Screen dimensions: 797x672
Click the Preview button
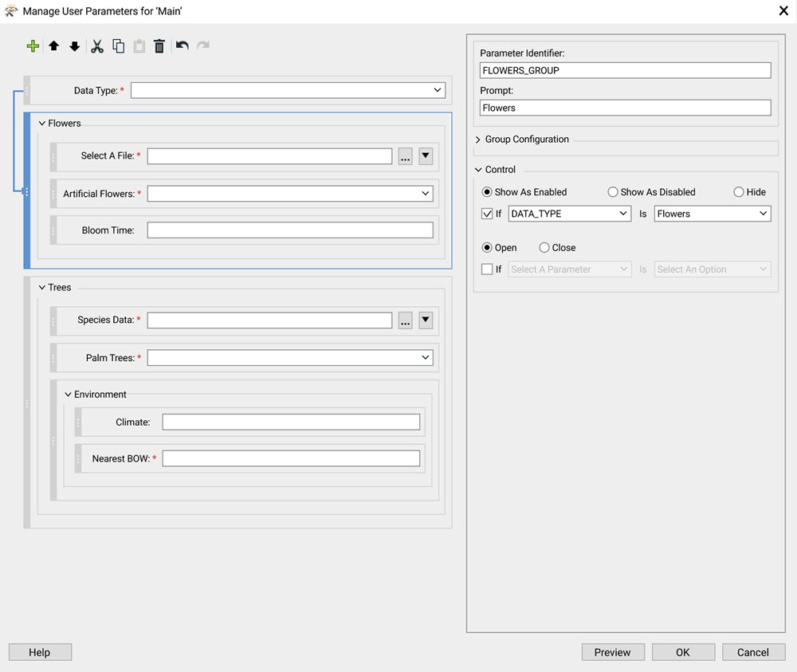click(613, 652)
